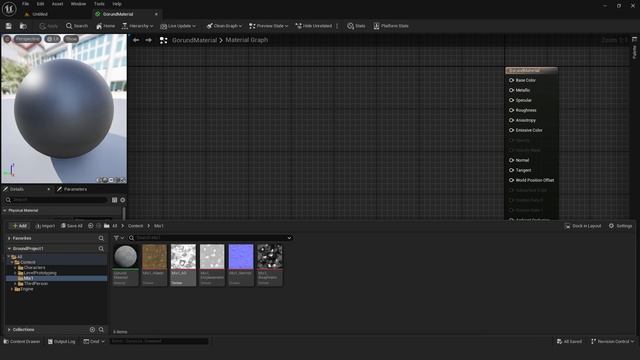This screenshot has height=360, width=640.
Task: Open the Show menu in the preview viewport
Action: click(x=71, y=39)
